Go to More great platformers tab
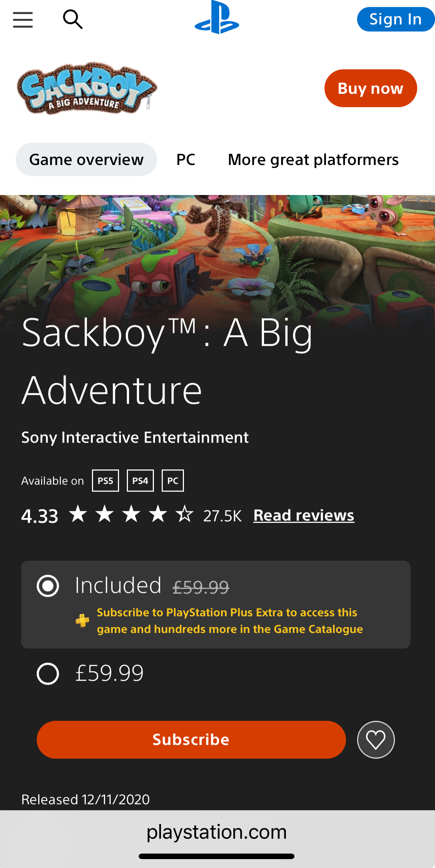 pos(313,159)
